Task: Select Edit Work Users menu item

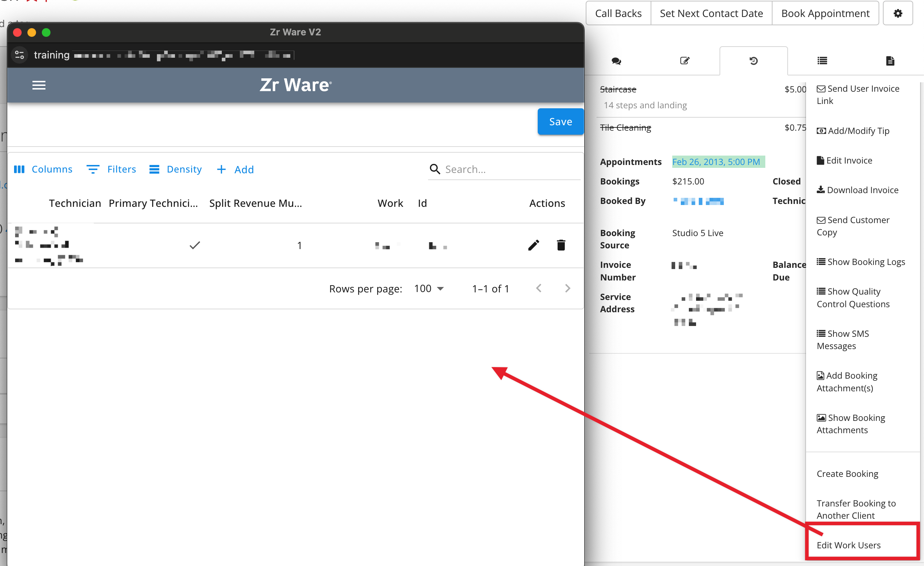Action: click(x=849, y=545)
